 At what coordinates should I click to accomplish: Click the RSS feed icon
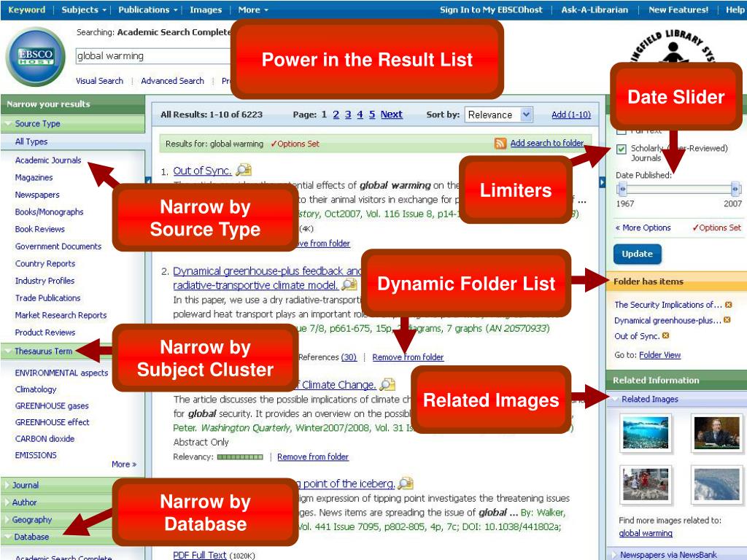click(500, 144)
